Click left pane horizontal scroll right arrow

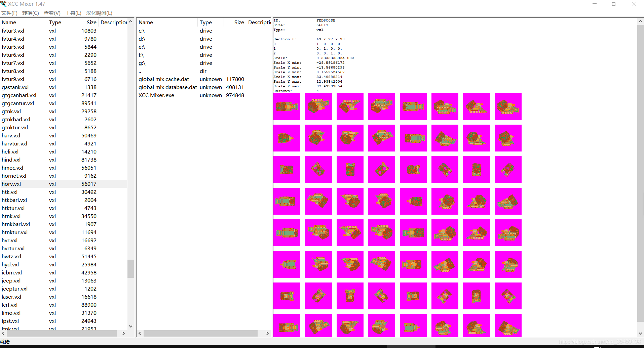[x=123, y=333]
